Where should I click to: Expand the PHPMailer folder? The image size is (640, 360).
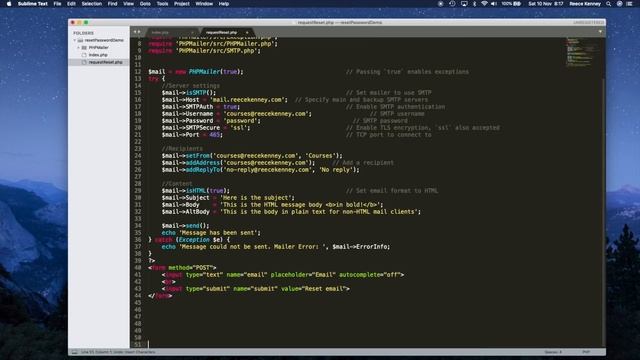78,48
